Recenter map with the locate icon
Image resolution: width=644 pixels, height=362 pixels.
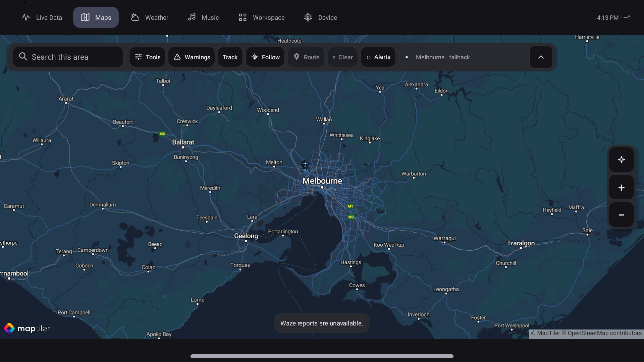621,160
